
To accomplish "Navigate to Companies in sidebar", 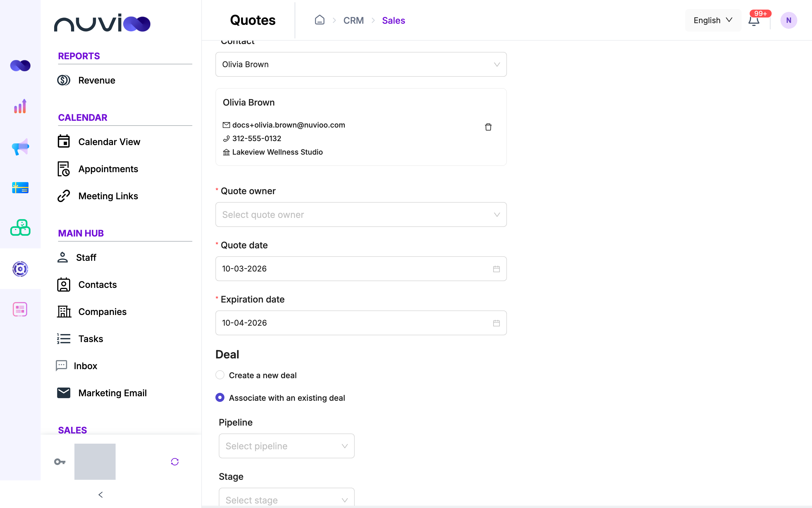I will pyautogui.click(x=92, y=312).
